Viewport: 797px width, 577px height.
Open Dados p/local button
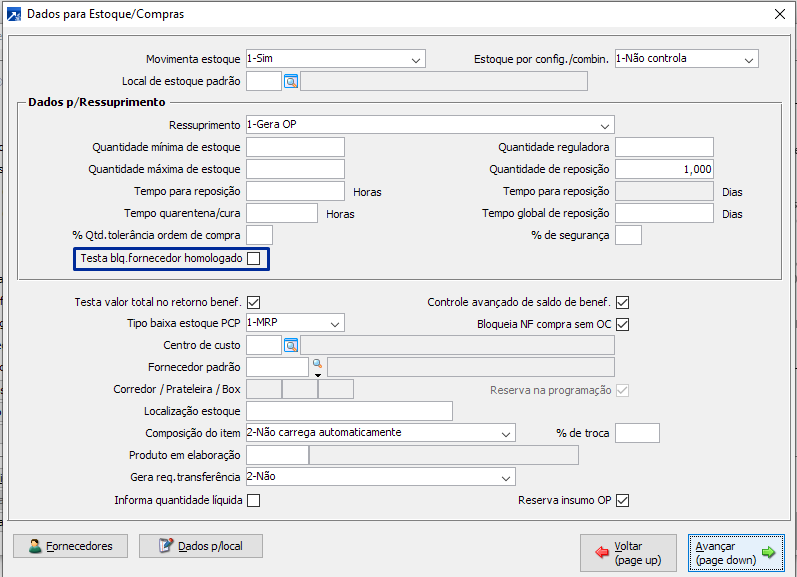coord(201,546)
